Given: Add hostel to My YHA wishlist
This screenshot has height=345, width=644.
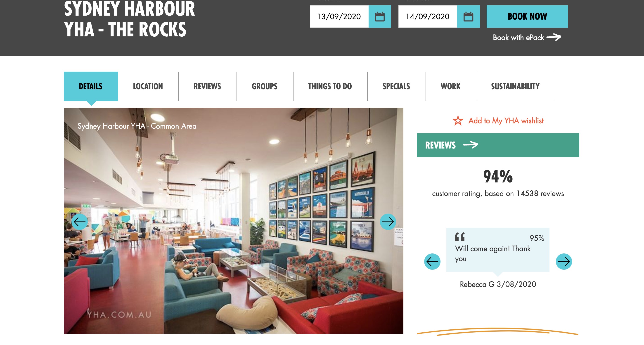Looking at the screenshot, I should click(x=506, y=121).
